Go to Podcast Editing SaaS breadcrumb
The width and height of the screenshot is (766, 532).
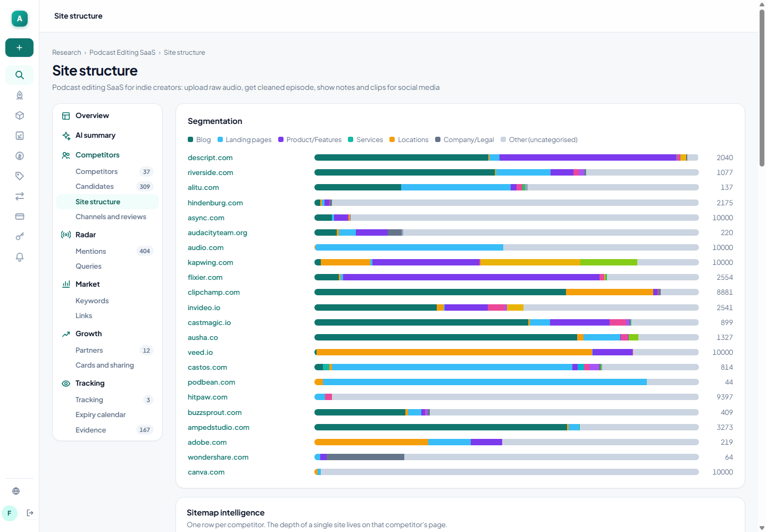122,52
